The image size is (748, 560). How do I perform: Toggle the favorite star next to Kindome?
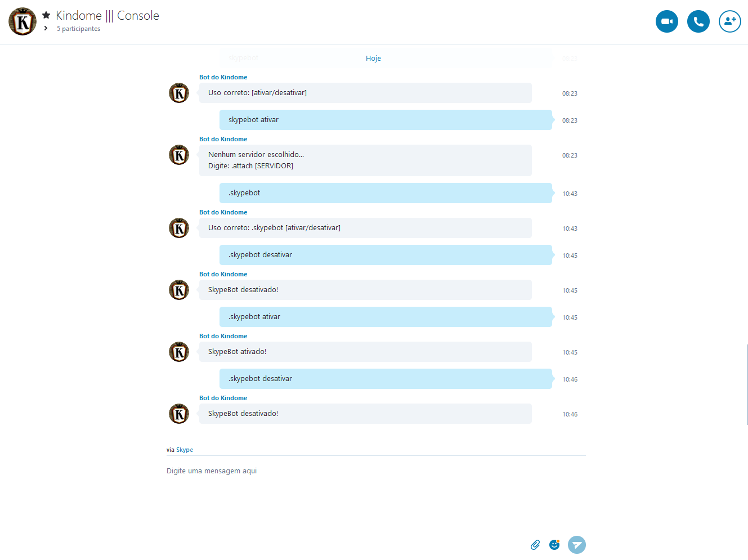[46, 15]
